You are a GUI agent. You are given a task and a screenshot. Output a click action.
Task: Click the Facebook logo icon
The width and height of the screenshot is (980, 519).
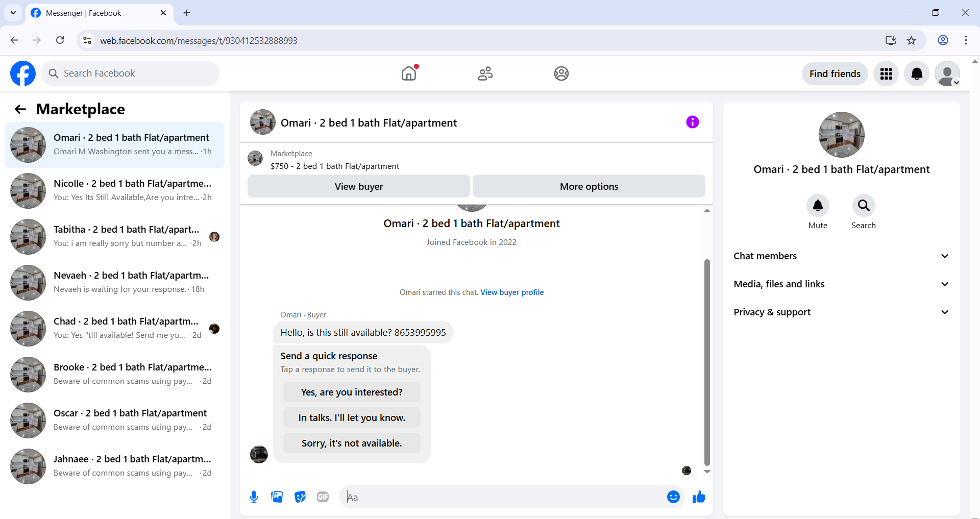[x=23, y=73]
